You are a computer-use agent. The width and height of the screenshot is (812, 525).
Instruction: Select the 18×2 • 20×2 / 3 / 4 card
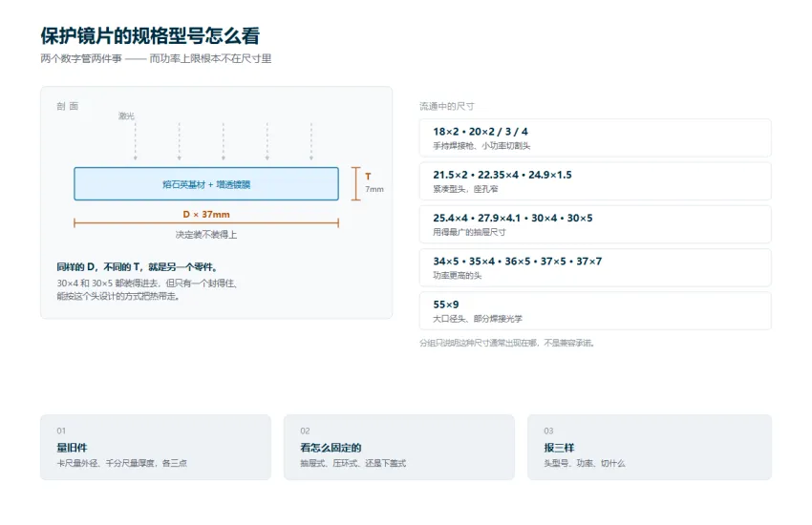[595, 137]
